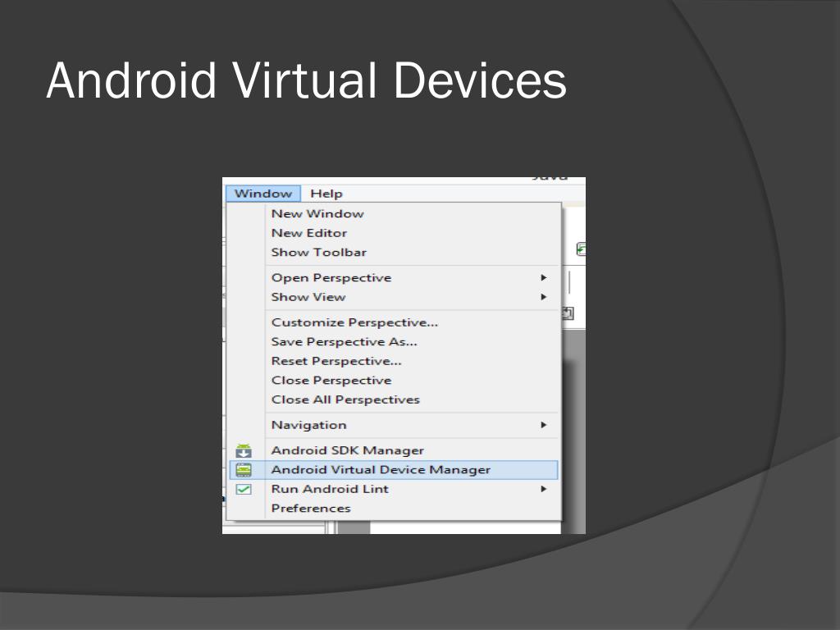Open the Show View submenu
The width and height of the screenshot is (840, 630).
coord(395,297)
